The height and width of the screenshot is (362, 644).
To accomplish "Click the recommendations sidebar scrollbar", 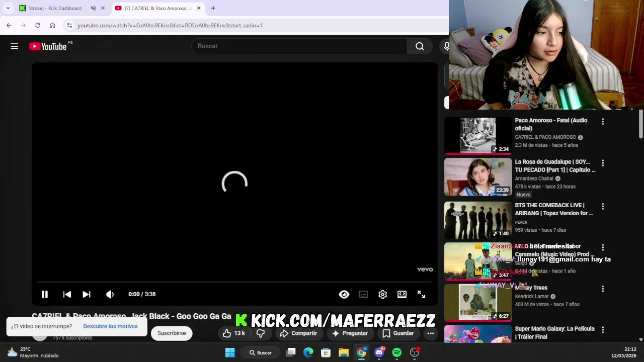I will 640,124.
